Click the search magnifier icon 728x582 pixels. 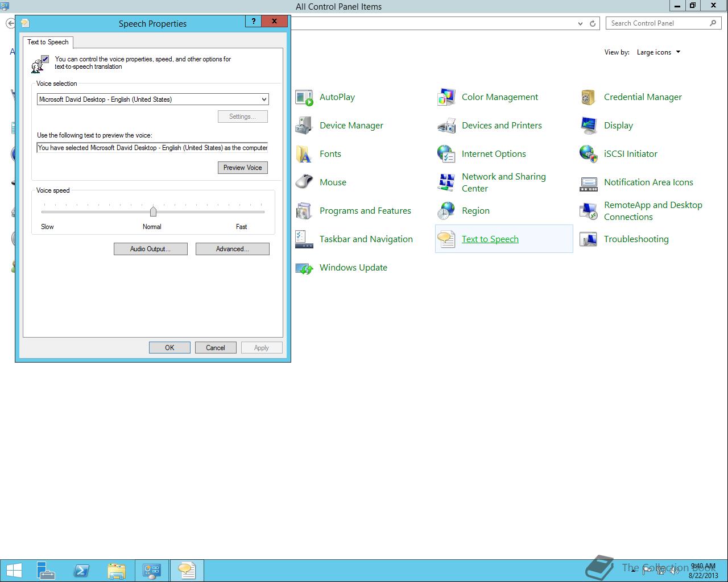713,23
